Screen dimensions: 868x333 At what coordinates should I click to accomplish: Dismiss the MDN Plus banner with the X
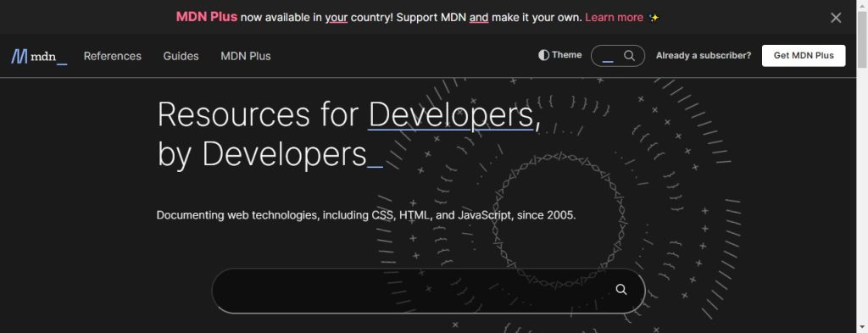click(836, 18)
